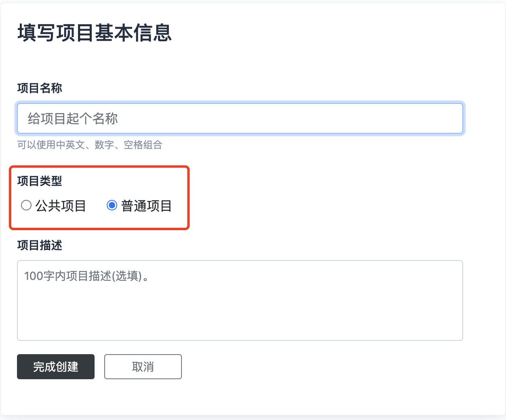The height and width of the screenshot is (420, 506).
Task: Click the 项目描述 field label
Action: tap(40, 245)
